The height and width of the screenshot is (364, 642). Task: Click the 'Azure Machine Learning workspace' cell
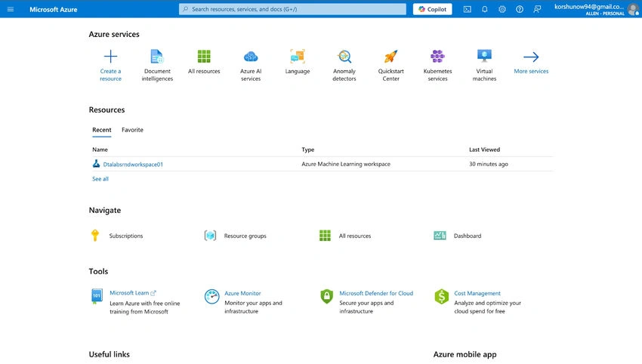(x=346, y=164)
